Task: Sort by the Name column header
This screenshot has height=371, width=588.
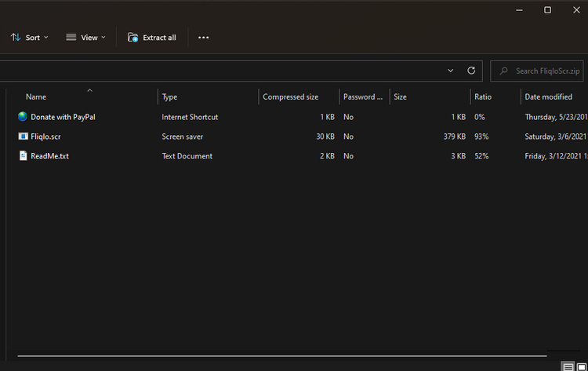Action: [36, 96]
